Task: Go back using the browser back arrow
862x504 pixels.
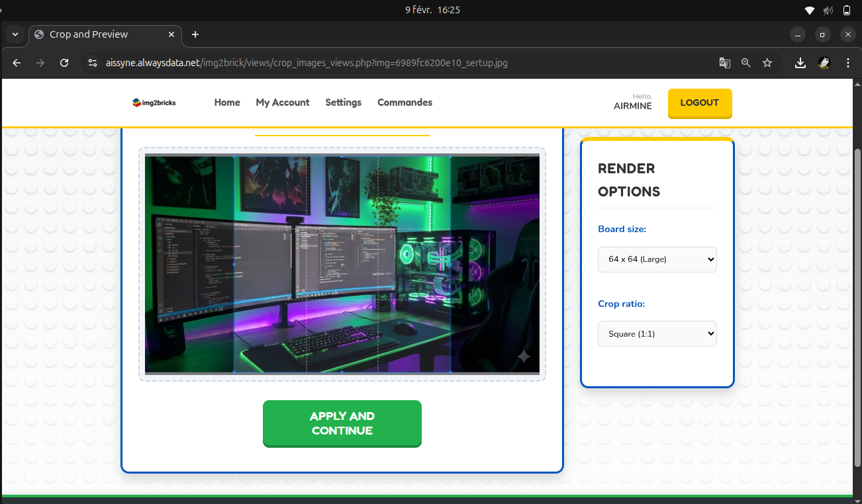Action: point(17,63)
